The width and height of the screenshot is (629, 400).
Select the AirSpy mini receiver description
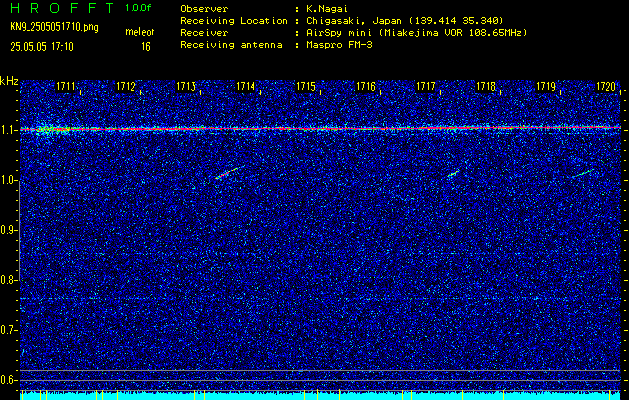416,33
